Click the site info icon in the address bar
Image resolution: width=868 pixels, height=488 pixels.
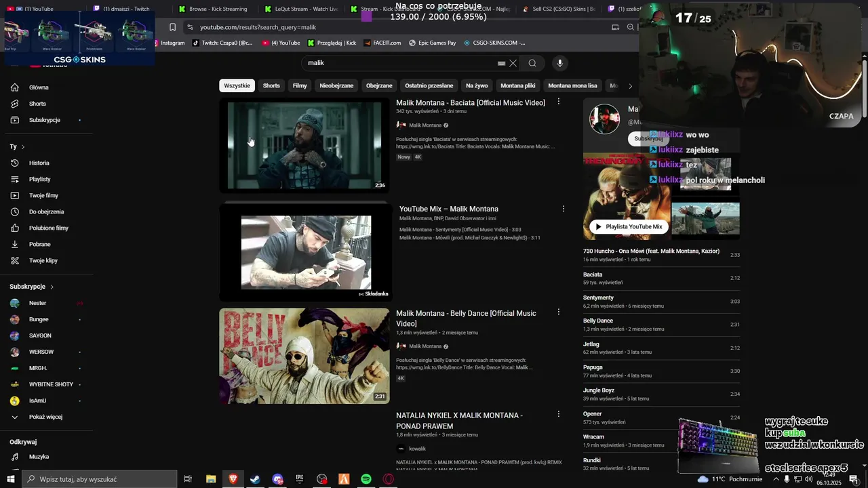pyautogui.click(x=191, y=27)
